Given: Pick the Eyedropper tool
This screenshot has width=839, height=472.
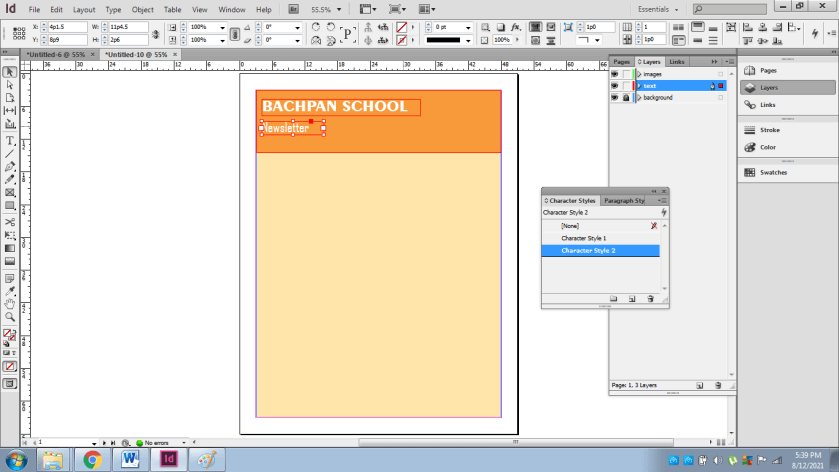Looking at the screenshot, I should point(10,290).
